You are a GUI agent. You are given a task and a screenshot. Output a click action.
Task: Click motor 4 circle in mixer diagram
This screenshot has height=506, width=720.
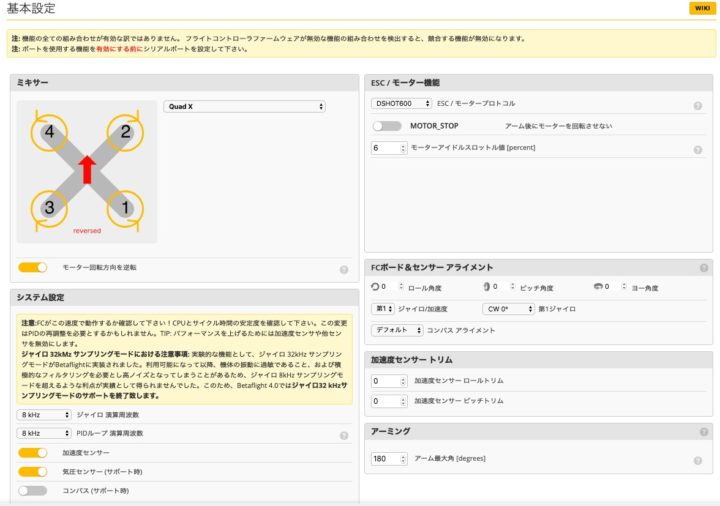pos(46,131)
